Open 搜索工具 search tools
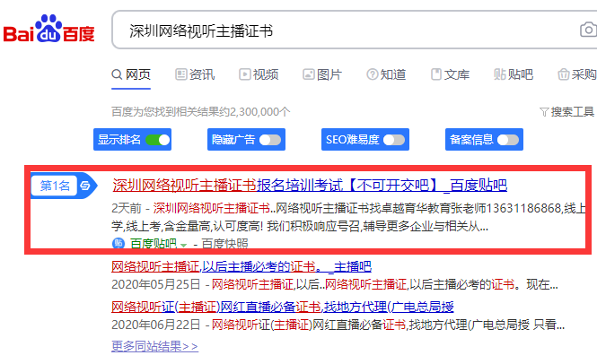 pos(567,112)
